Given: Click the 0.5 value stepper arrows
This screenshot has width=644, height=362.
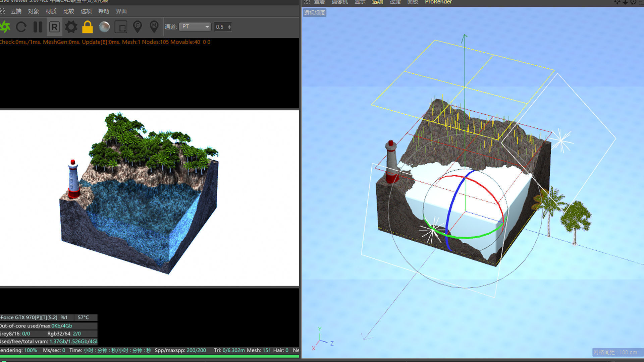Looking at the screenshot, I should point(229,27).
